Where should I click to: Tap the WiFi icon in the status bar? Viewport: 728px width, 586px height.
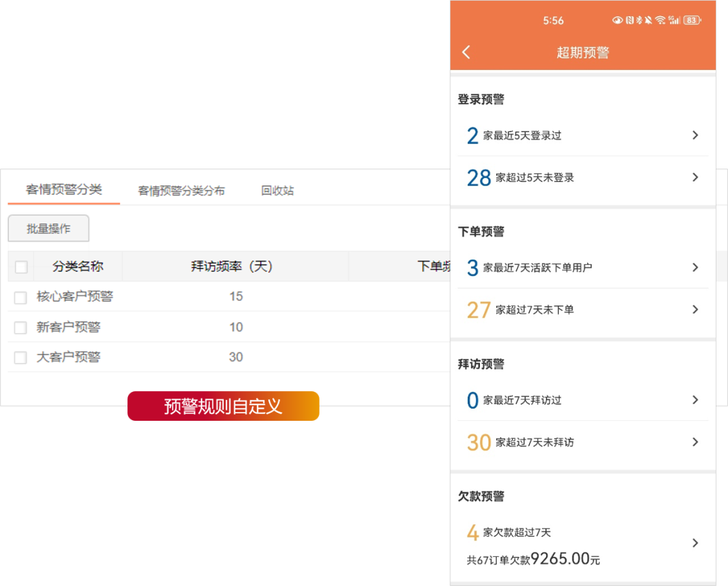click(x=661, y=20)
